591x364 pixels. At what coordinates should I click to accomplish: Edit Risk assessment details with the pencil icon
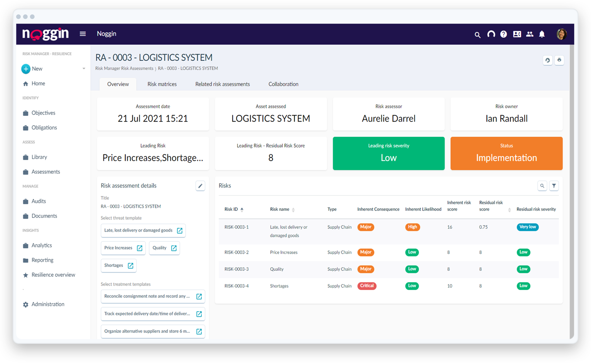(200, 186)
